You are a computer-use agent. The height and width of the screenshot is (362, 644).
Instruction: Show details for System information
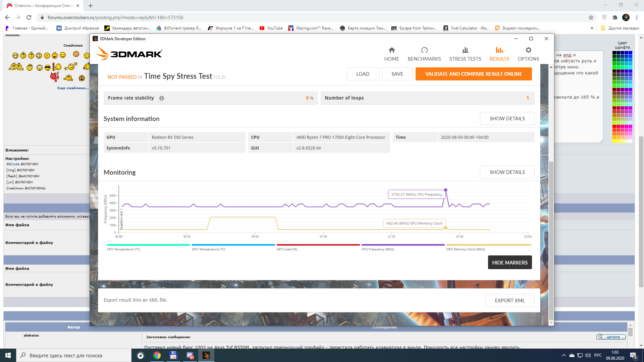[x=507, y=119]
